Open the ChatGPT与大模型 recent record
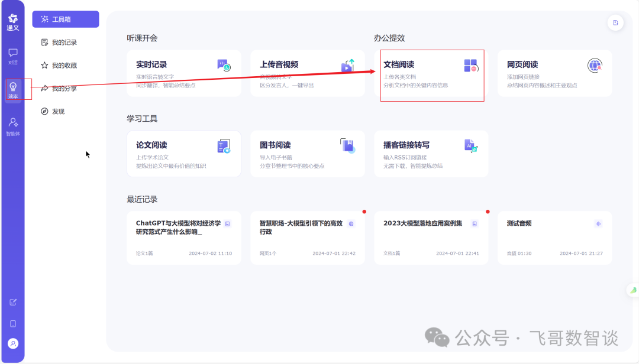This screenshot has width=639, height=364. [184, 238]
